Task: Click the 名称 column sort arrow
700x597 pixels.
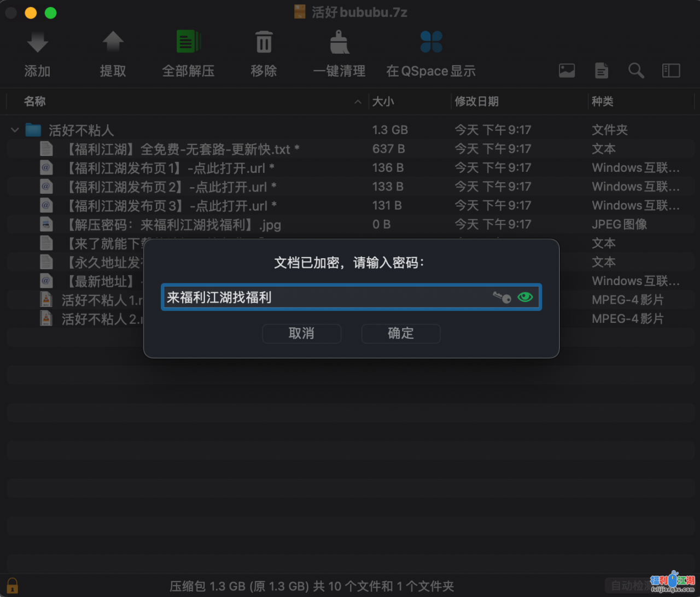Action: (358, 102)
